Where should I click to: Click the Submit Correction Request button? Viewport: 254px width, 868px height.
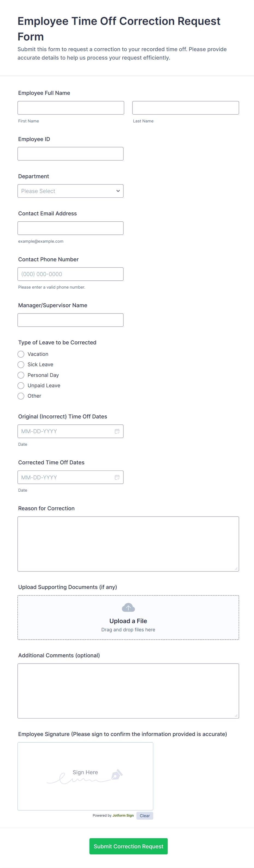[x=128, y=846]
